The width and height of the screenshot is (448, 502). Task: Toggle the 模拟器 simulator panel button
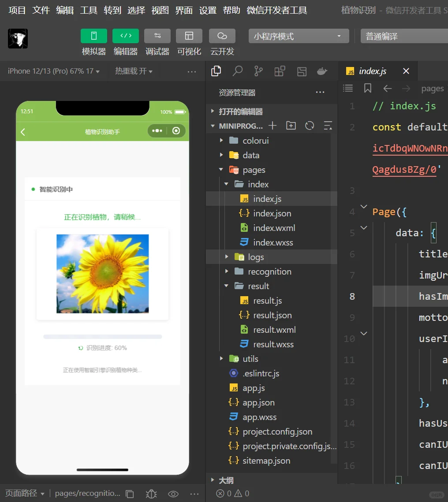point(94,36)
